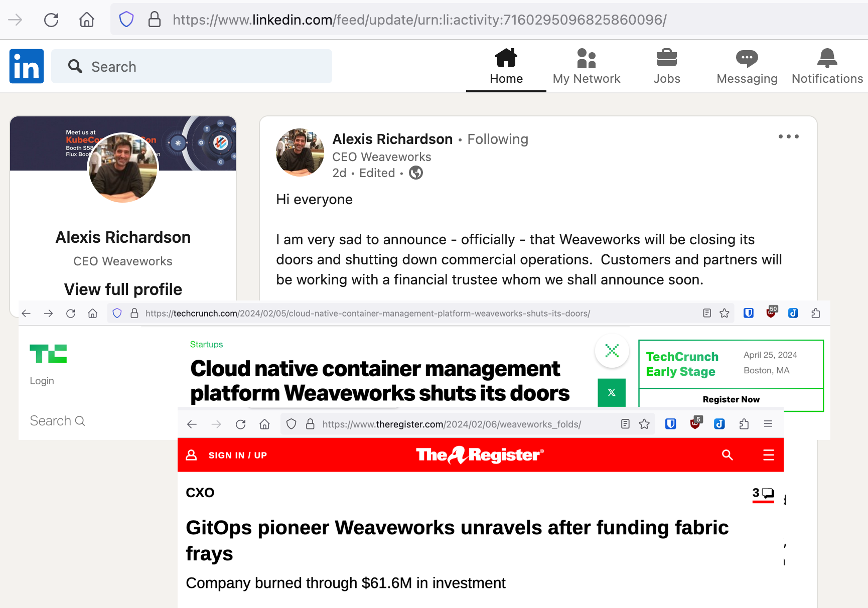Select the Home tab in LinkedIn
The height and width of the screenshot is (608, 868).
(x=506, y=66)
